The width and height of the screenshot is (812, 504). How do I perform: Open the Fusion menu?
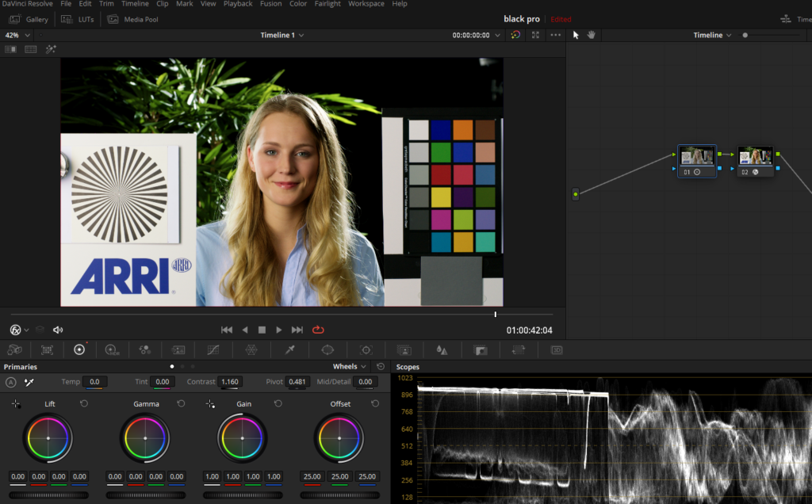point(271,4)
